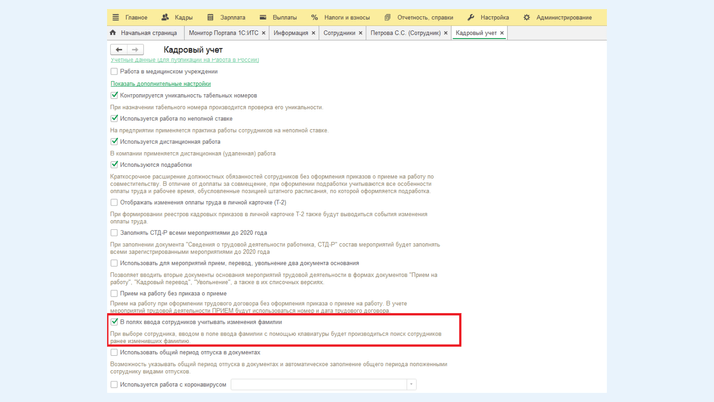Go forward with the right arrow button
Screen dimensions: 714x402
135,49
